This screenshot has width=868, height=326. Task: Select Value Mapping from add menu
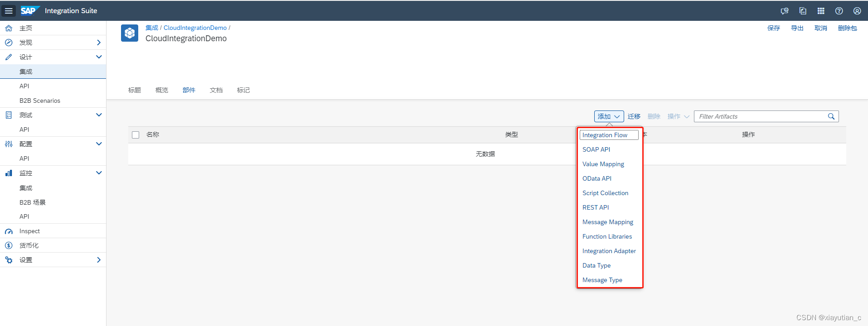(603, 164)
